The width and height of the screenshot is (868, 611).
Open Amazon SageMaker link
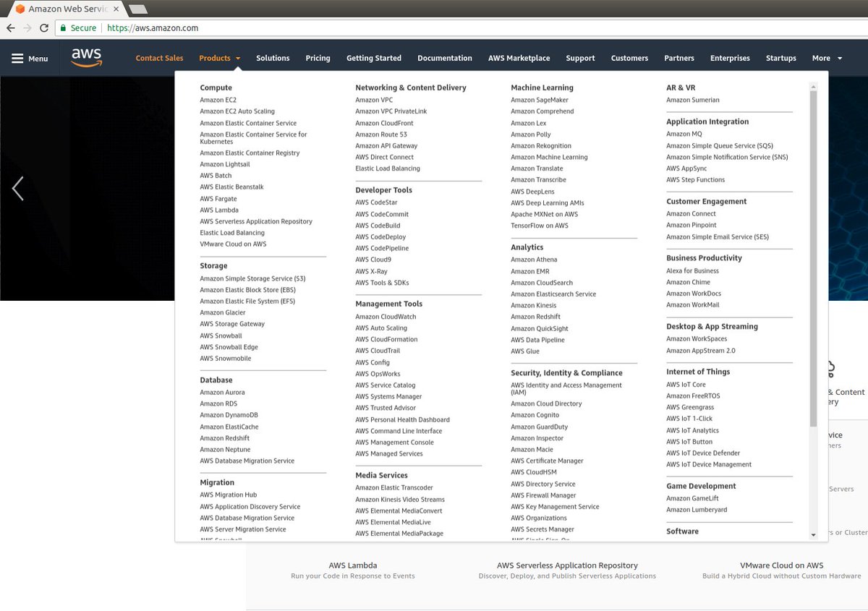(540, 100)
